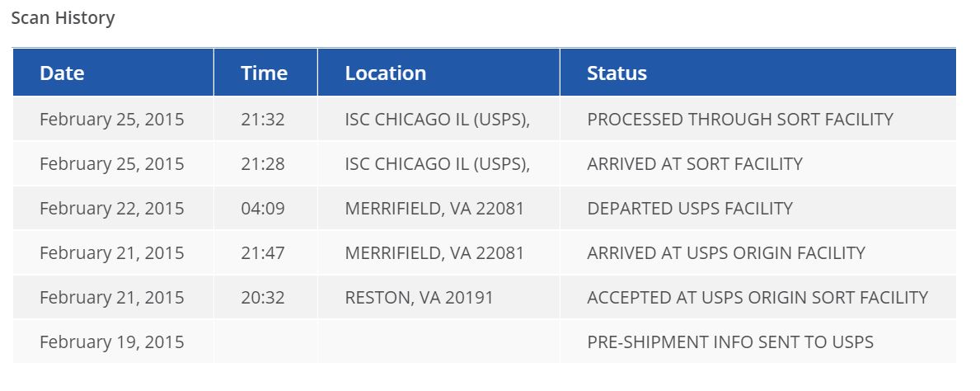980x391 pixels.
Task: Select the PROCESSED THROUGH SORT FACILITY status
Action: [x=740, y=119]
